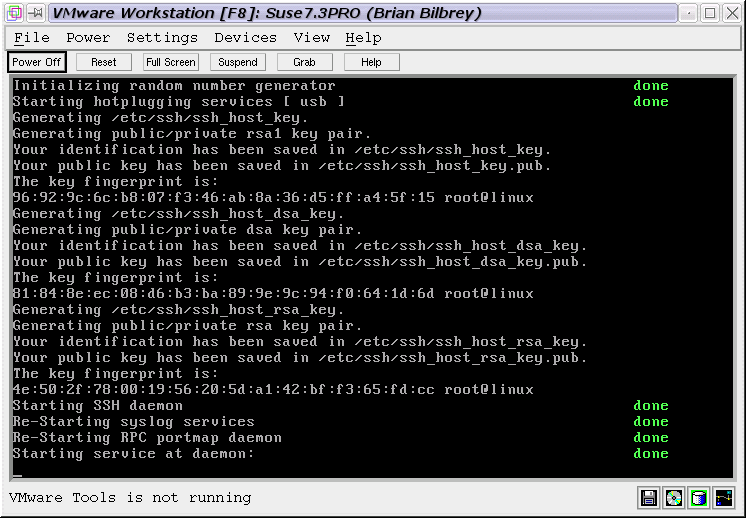Viewport: 746px width, 518px height.
Task: Click the hard disk status icon
Action: 699,498
